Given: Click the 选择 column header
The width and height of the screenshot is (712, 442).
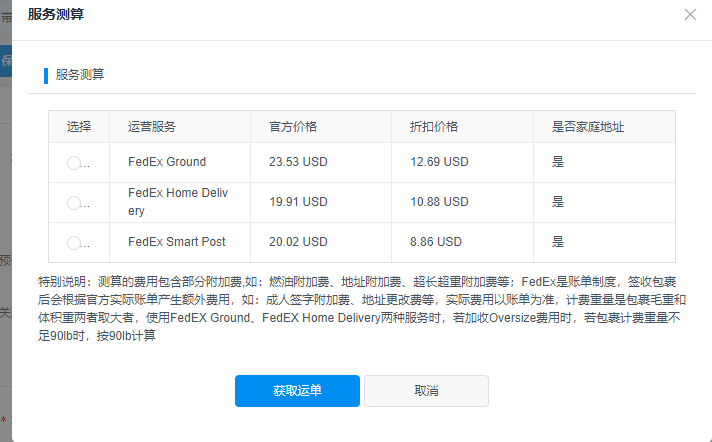Looking at the screenshot, I should tap(79, 126).
